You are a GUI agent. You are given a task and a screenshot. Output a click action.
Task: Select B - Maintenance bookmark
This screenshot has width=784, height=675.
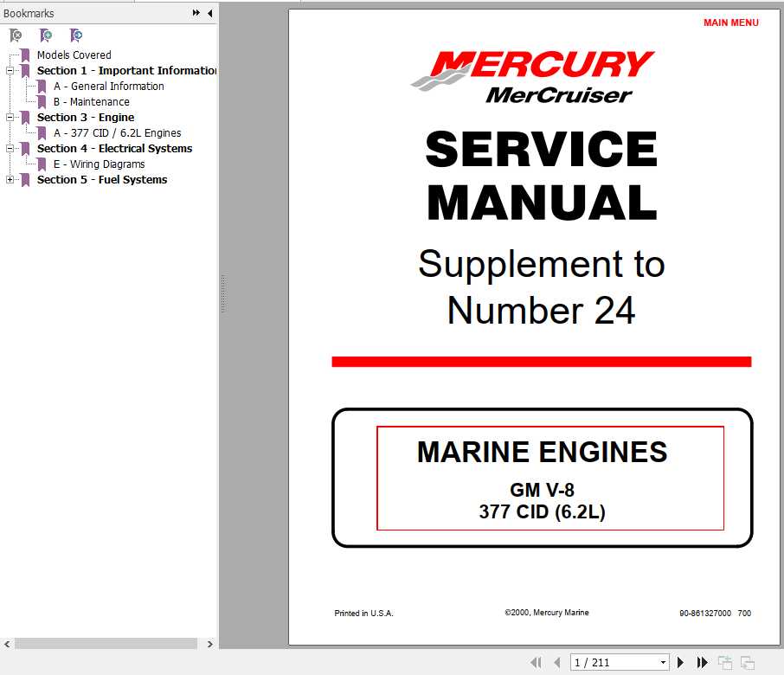(91, 101)
